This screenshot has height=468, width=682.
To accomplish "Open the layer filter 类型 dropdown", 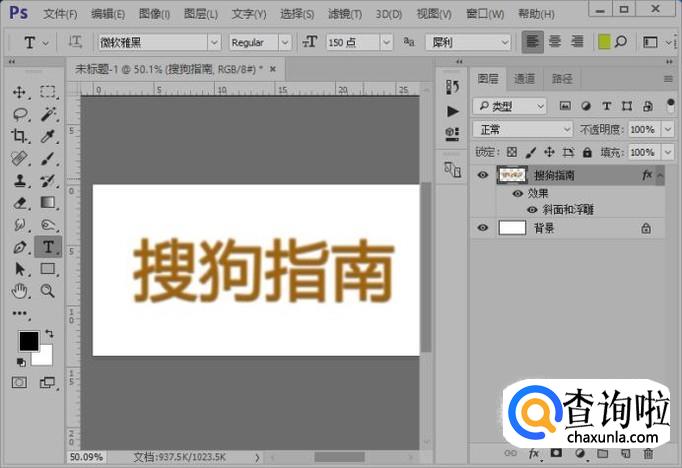I will (509, 106).
